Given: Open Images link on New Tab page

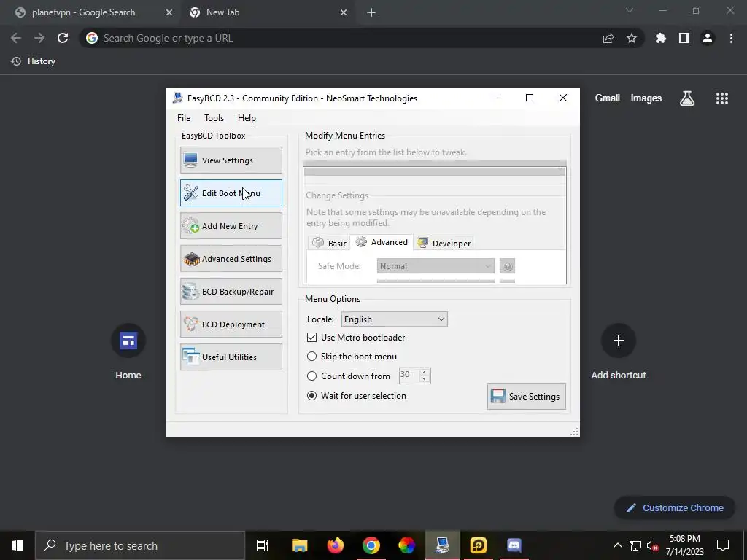Looking at the screenshot, I should click(x=646, y=98).
